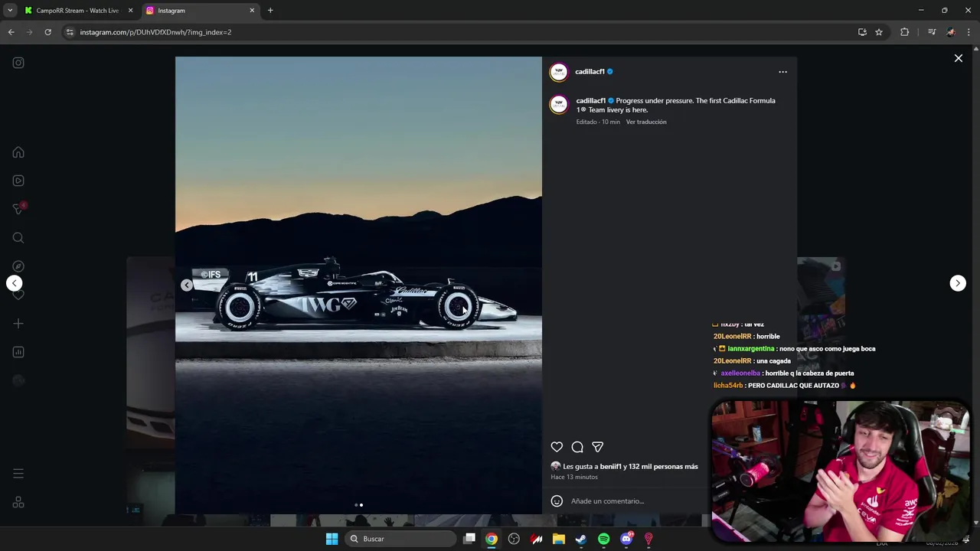The height and width of the screenshot is (551, 980).
Task: Open Discord from the taskbar
Action: [x=626, y=539]
